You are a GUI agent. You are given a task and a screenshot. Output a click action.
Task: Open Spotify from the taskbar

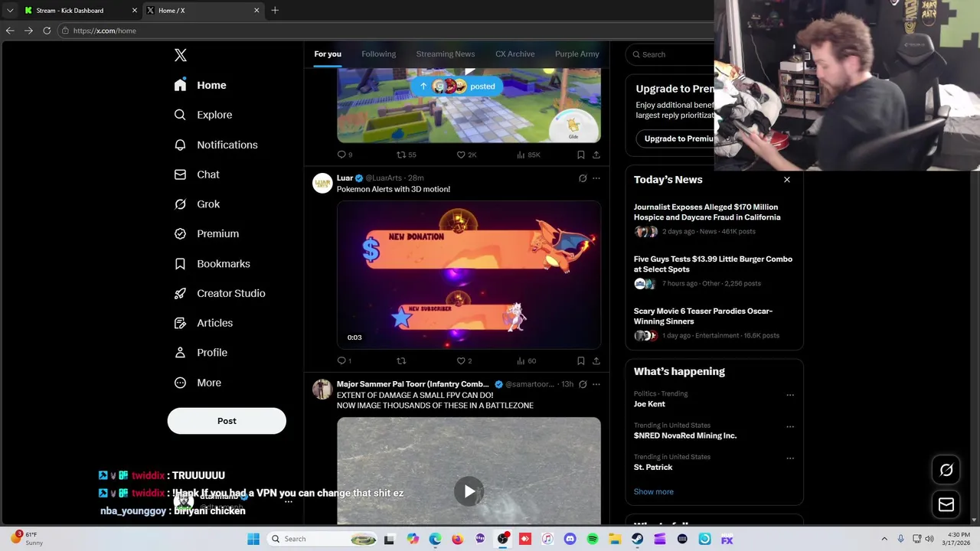(593, 539)
